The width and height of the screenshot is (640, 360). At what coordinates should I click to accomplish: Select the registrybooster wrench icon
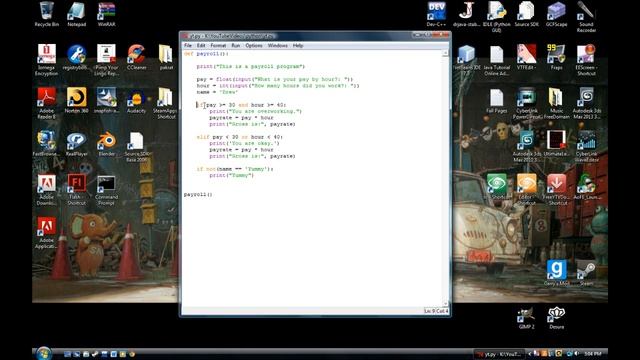[77, 57]
